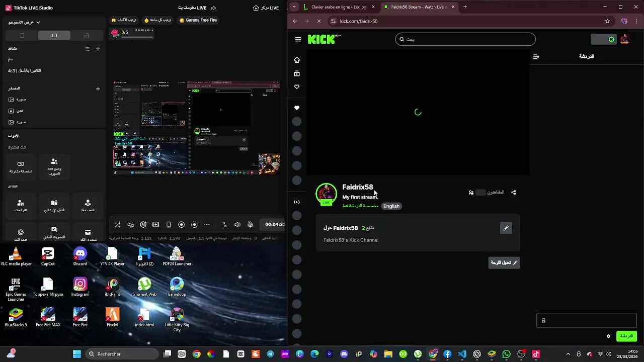Open the Windows Start menu

[x=77, y=354]
